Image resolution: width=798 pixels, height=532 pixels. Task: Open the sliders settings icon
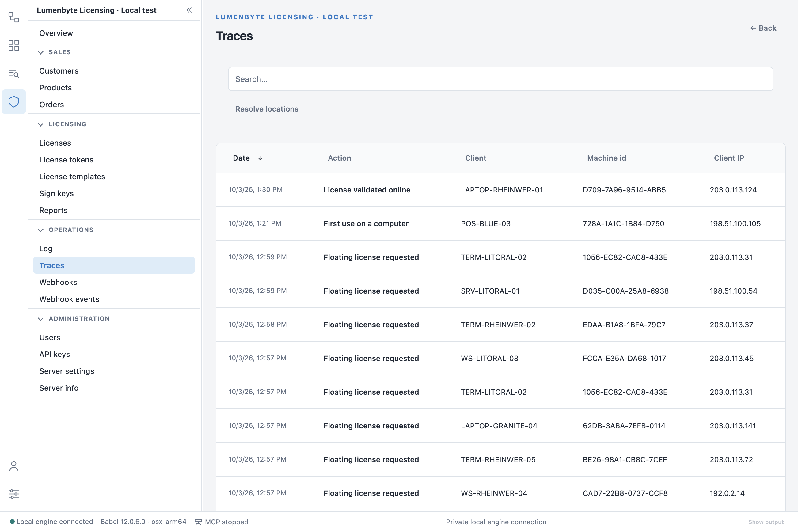pos(13,494)
